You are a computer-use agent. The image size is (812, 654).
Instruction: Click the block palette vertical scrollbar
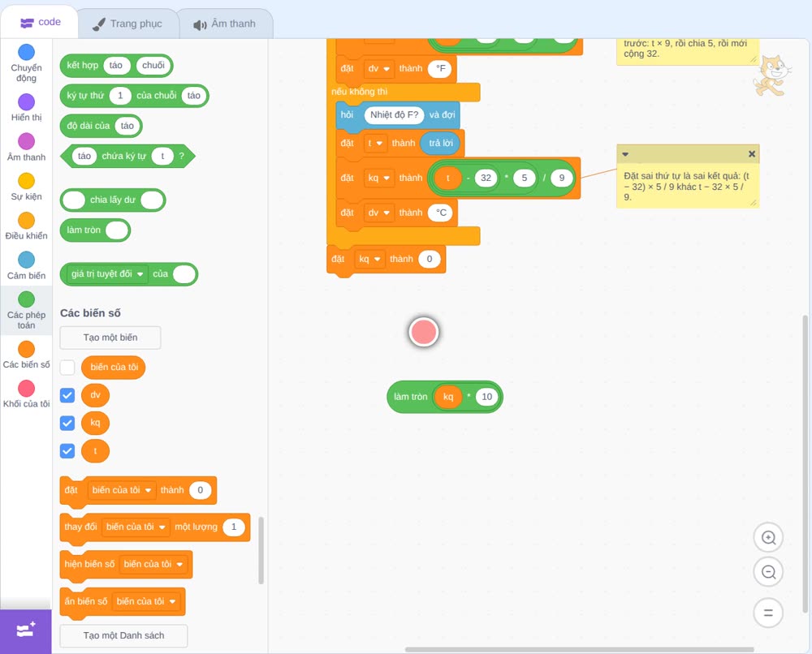click(261, 550)
